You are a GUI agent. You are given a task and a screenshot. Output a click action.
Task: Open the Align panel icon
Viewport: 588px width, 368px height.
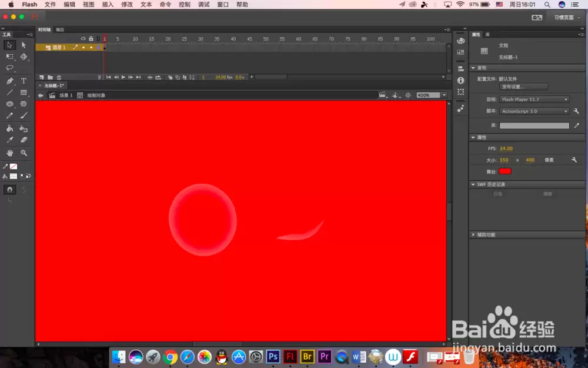tap(461, 69)
